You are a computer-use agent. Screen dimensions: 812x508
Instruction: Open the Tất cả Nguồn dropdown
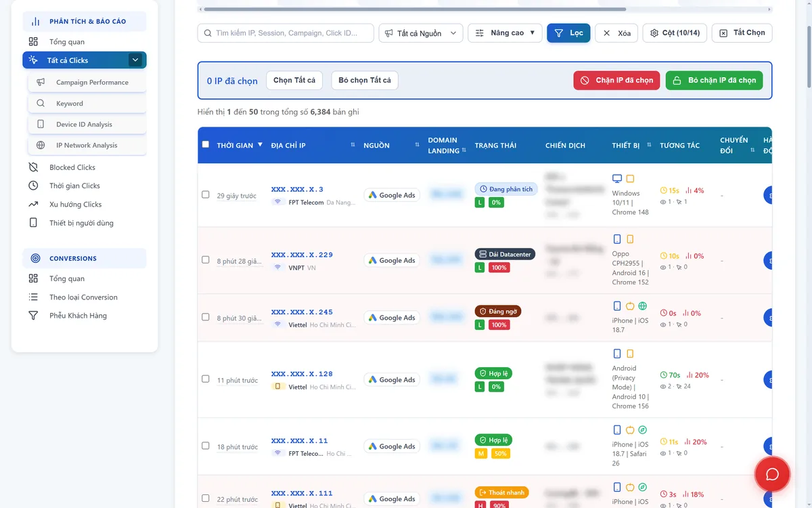[421, 33]
